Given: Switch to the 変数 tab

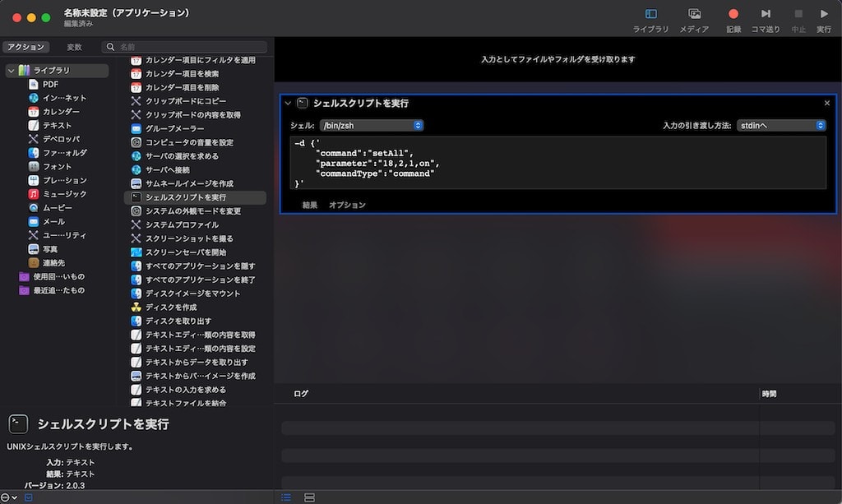Looking at the screenshot, I should pos(74,48).
